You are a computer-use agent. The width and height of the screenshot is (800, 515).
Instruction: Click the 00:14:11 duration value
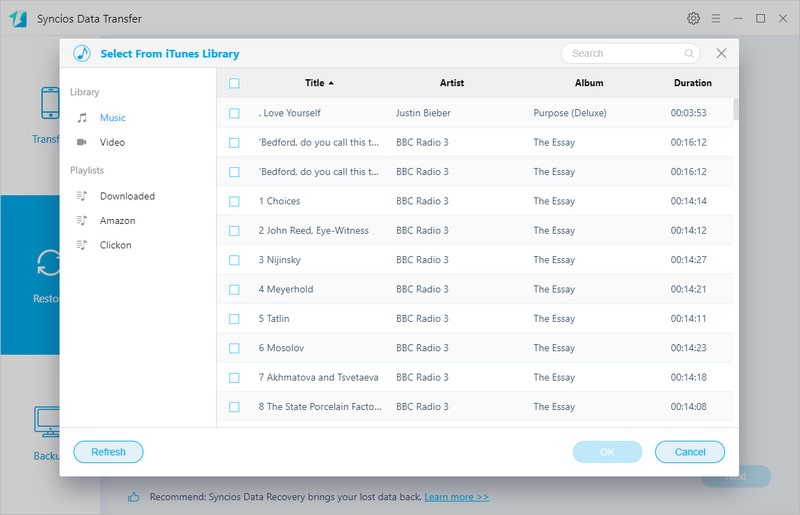(x=688, y=318)
